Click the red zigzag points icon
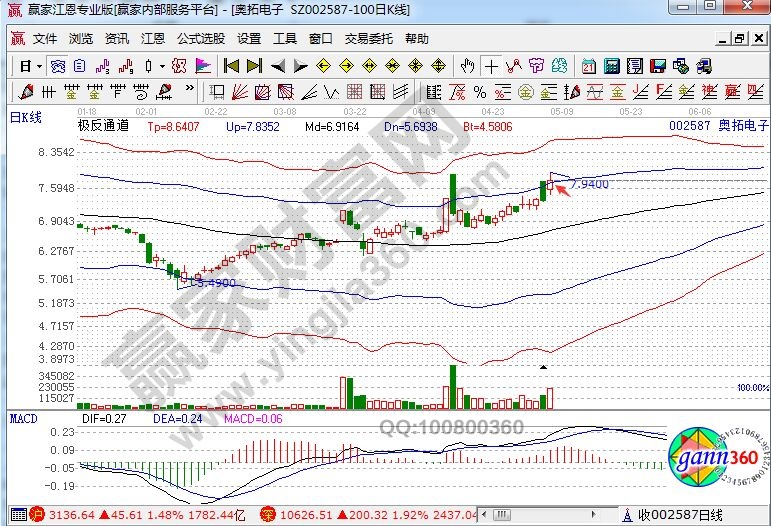 [x=514, y=66]
